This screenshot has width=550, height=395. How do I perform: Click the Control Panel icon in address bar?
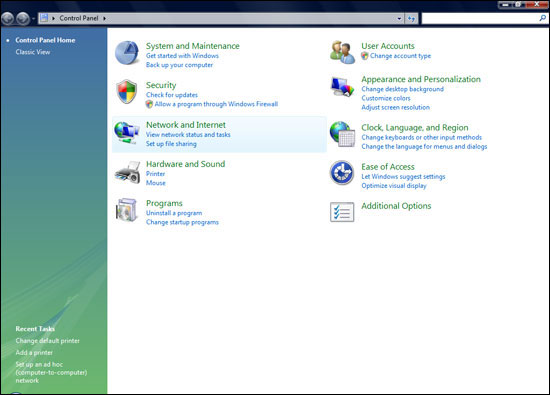[x=44, y=18]
